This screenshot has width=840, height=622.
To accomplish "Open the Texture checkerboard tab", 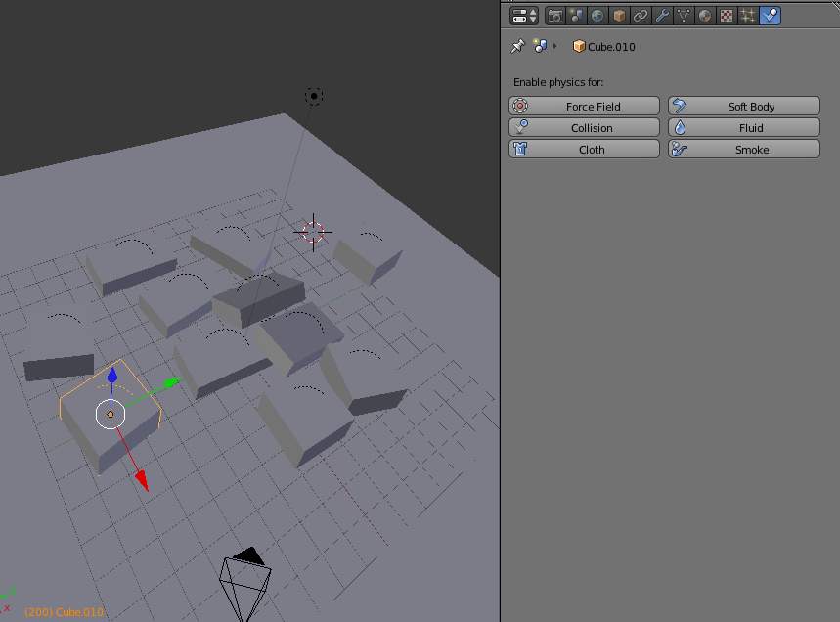I will pos(727,16).
